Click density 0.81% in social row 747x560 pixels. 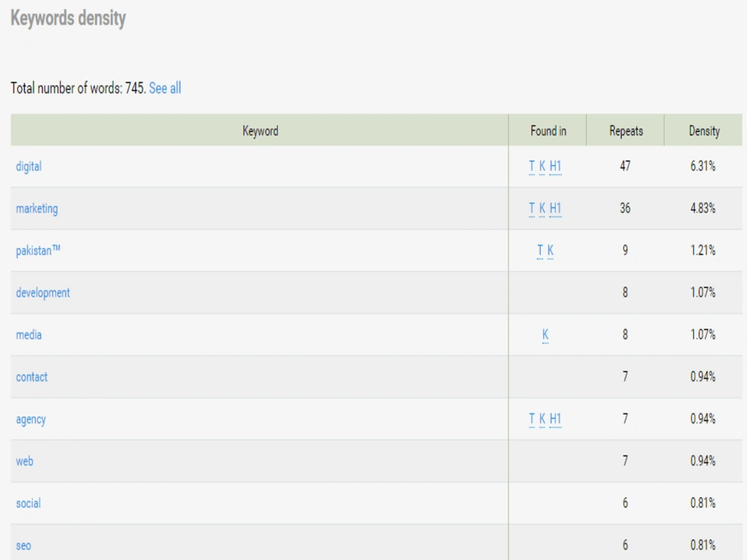(x=703, y=503)
